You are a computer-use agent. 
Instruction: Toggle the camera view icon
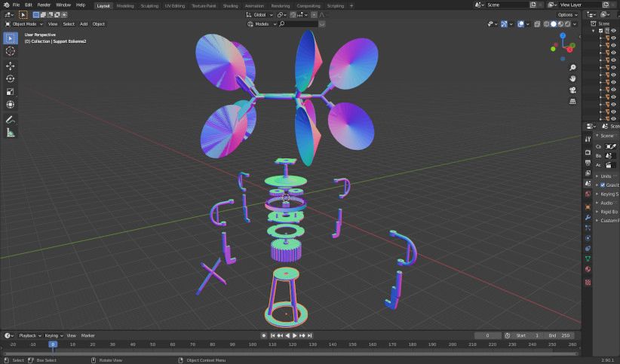coord(572,90)
